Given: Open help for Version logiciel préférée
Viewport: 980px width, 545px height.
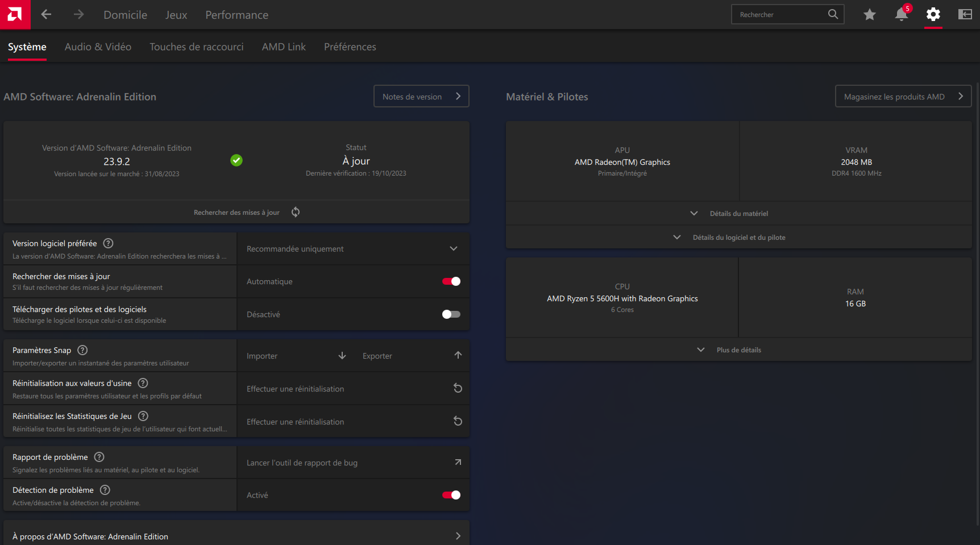Looking at the screenshot, I should 108,243.
